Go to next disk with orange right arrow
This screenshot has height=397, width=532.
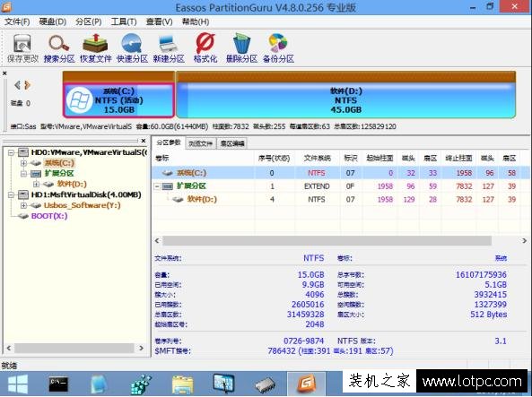(x=28, y=85)
